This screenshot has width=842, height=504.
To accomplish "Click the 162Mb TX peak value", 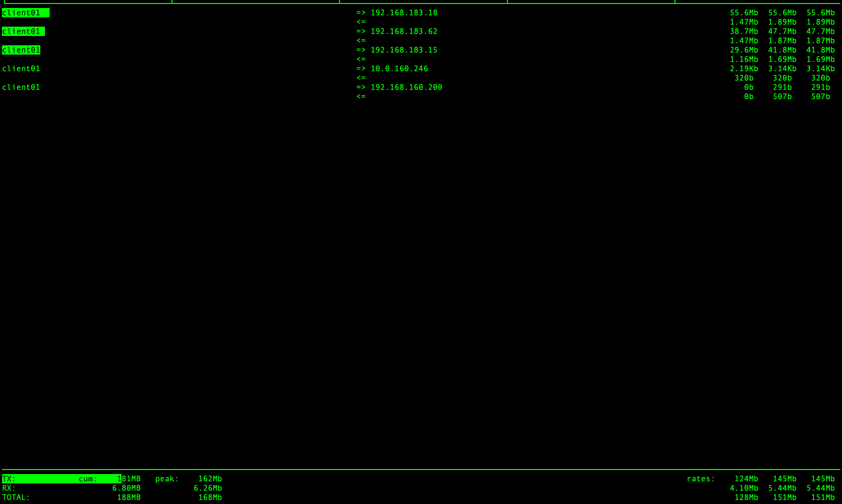I will coord(210,479).
